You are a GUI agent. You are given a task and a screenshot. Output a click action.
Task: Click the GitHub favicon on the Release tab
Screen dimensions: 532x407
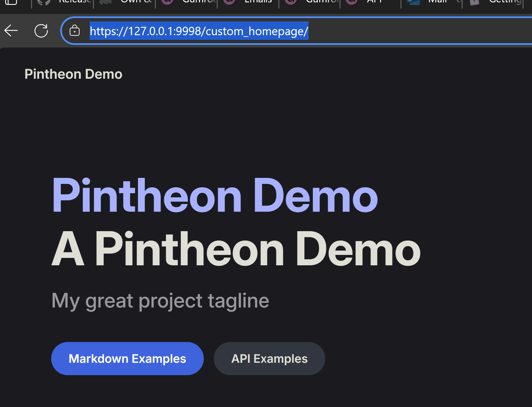coord(44,2)
